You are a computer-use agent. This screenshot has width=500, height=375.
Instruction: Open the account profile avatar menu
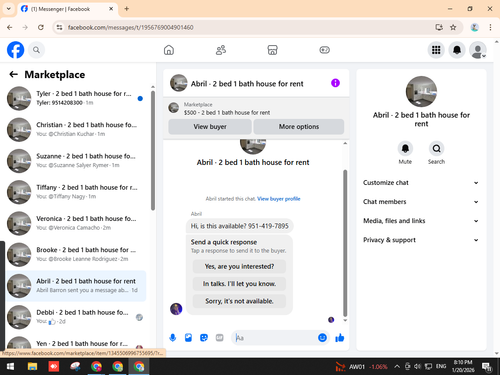pos(477,50)
